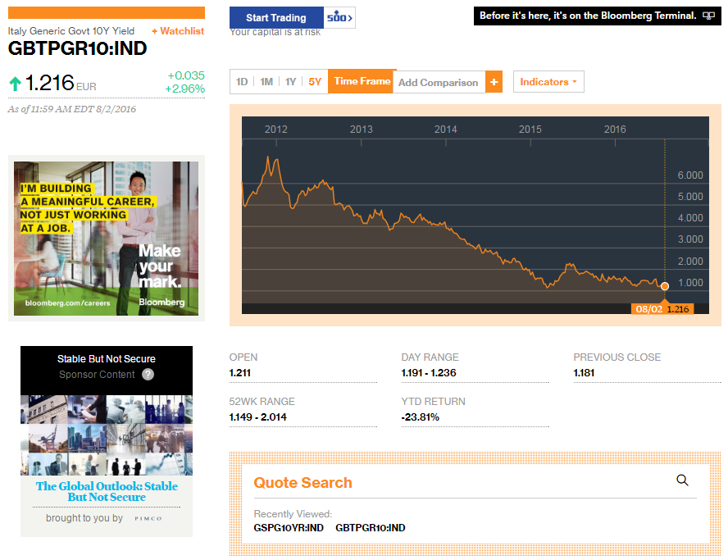Click the Add Comparison input field
This screenshot has width=728, height=560.
pos(439,82)
